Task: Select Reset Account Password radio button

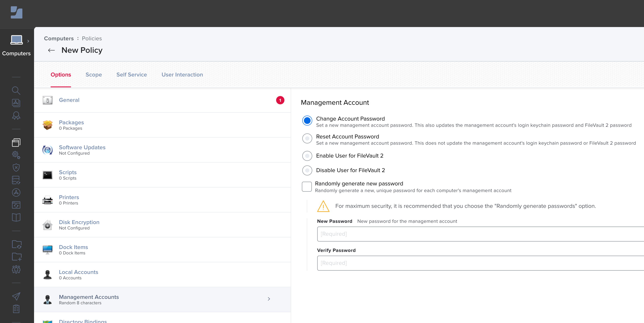Action: [x=307, y=138]
